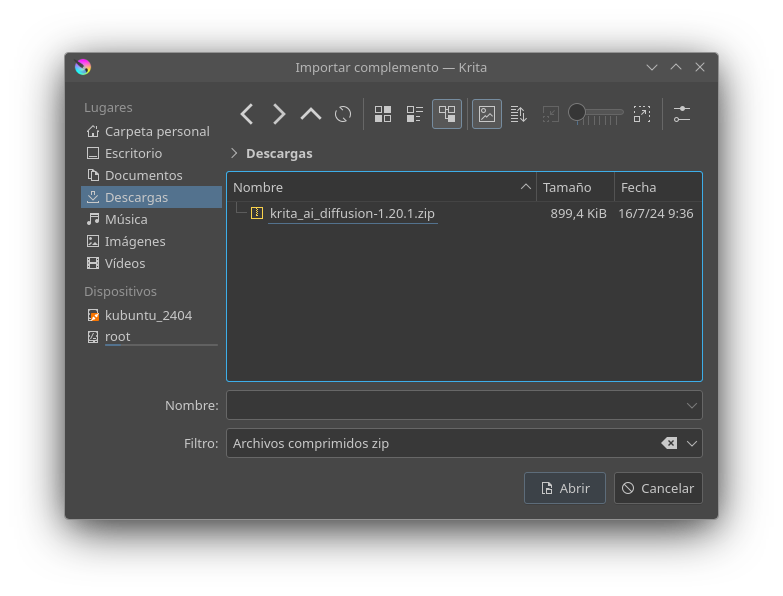The height and width of the screenshot is (596, 783).
Task: Click the Cancelar button
Action: coord(658,488)
